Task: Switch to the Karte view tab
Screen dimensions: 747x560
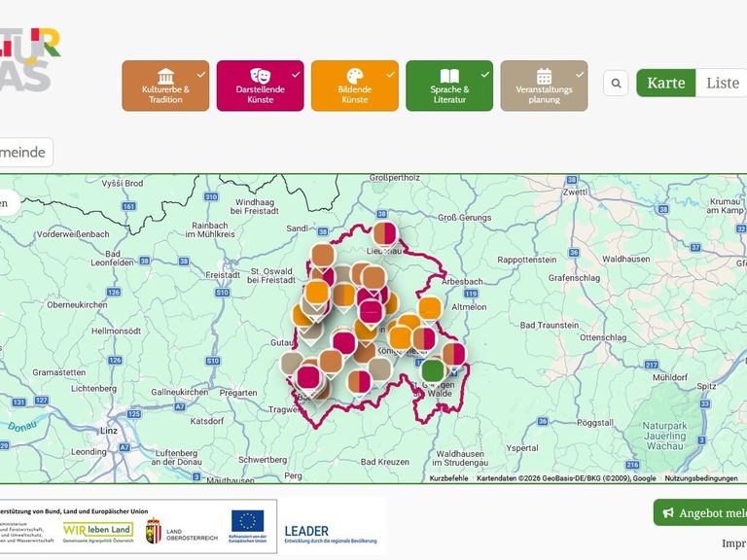Action: pyautogui.click(x=666, y=83)
